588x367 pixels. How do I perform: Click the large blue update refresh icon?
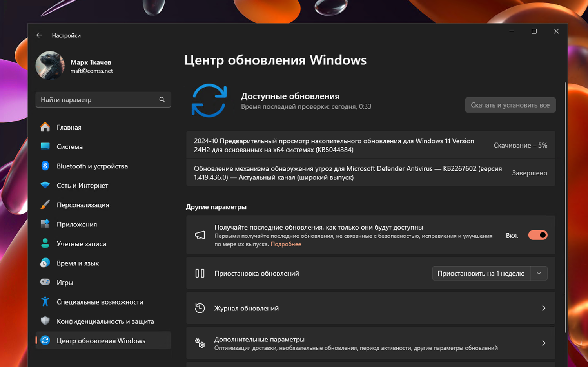coord(209,100)
